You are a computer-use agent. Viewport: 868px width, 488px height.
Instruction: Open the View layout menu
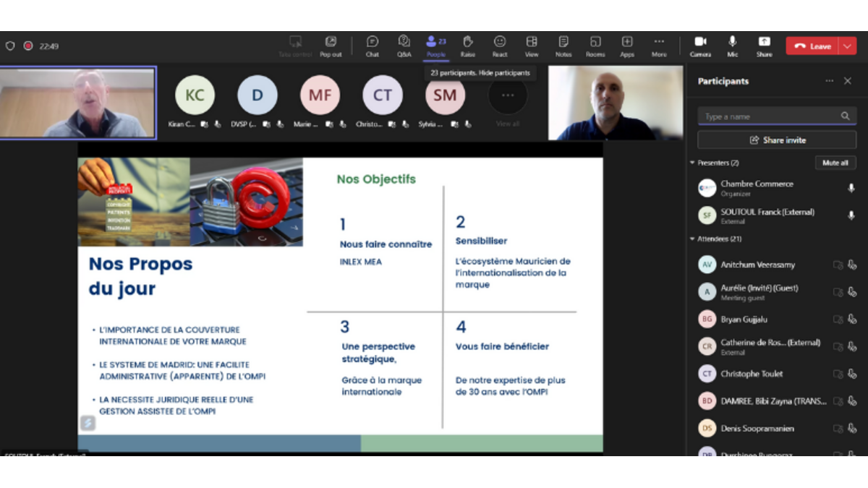[531, 46]
